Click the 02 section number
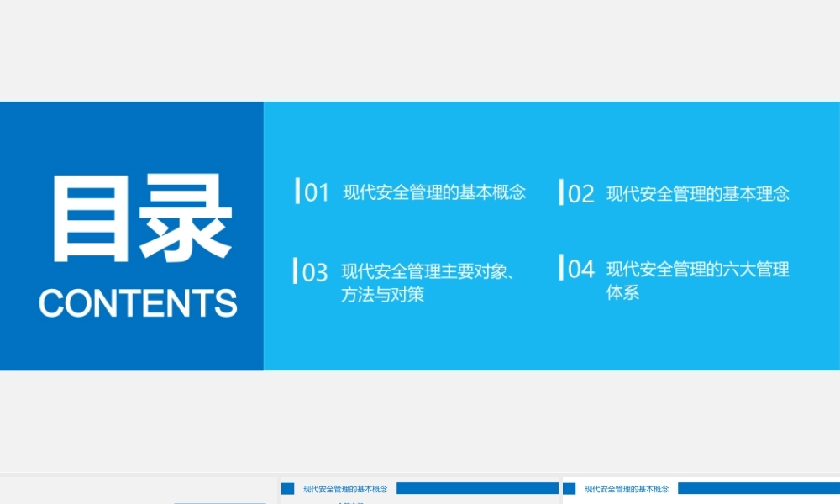840x504 pixels. [x=581, y=195]
